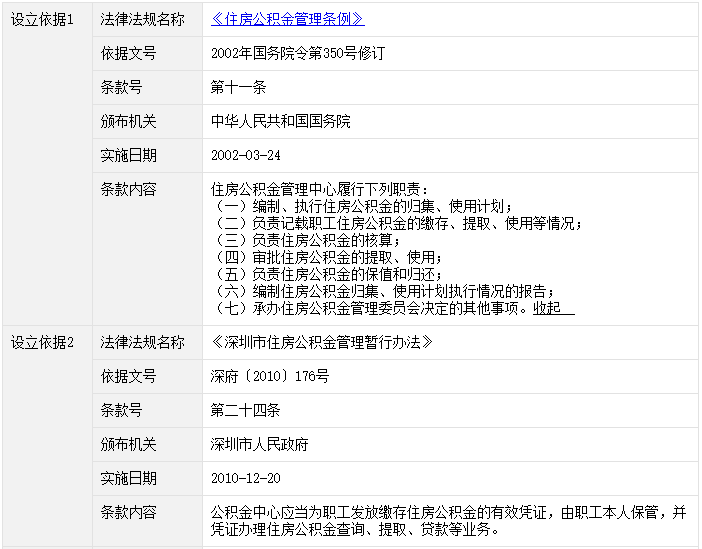Click 颁布机关 label under 设立依据2
The width and height of the screenshot is (702, 549).
128,444
